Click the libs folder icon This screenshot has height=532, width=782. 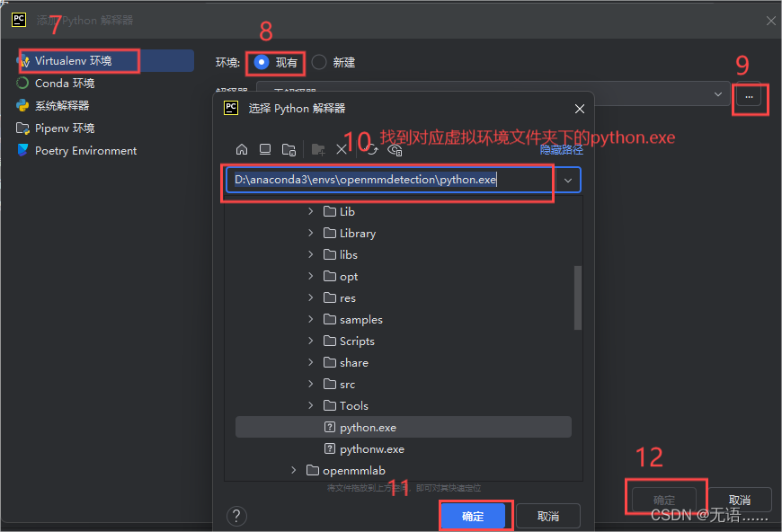[330, 254]
